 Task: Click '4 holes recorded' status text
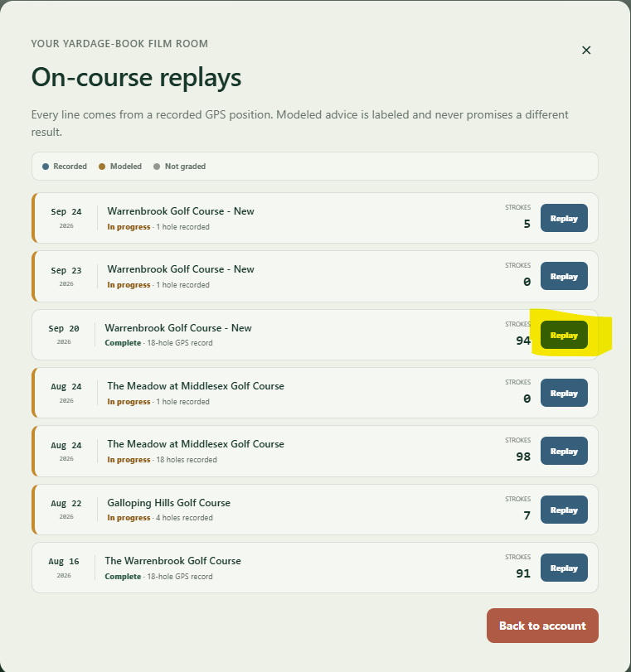[x=184, y=518]
